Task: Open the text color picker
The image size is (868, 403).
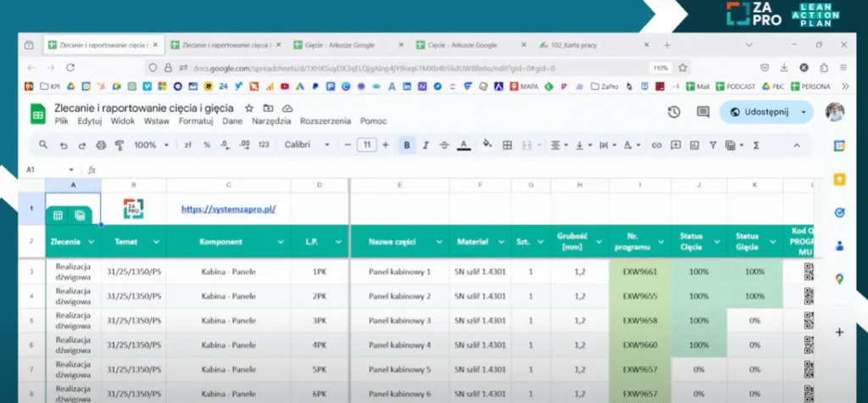Action: tap(464, 145)
